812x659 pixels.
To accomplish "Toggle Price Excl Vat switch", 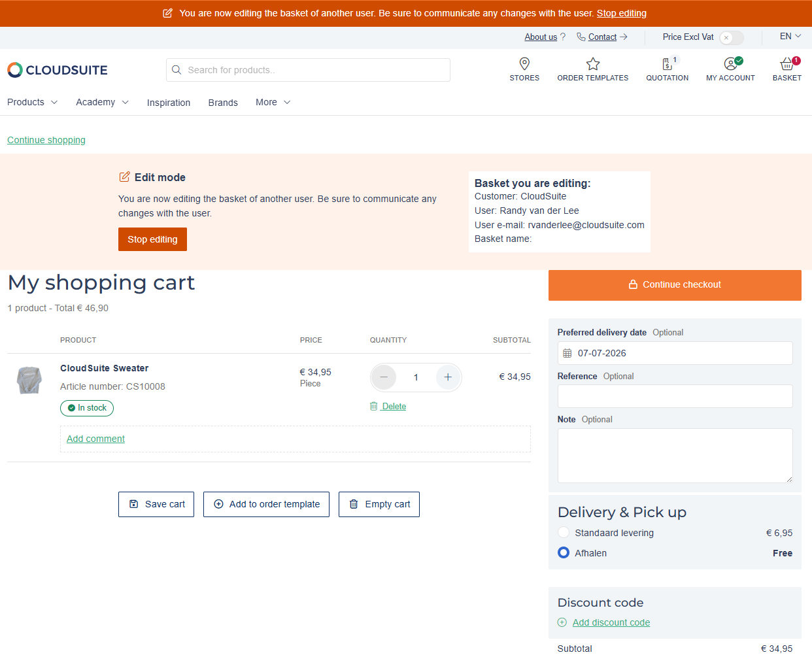I will 732,37.
